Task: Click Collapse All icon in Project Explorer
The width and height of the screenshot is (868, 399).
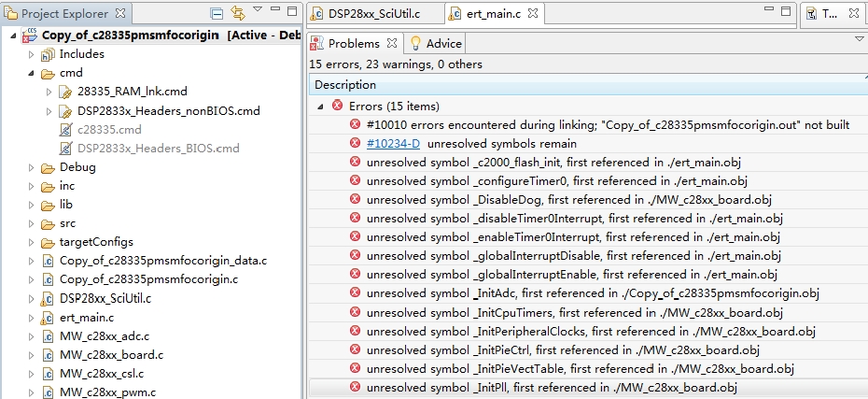Action: (x=217, y=14)
